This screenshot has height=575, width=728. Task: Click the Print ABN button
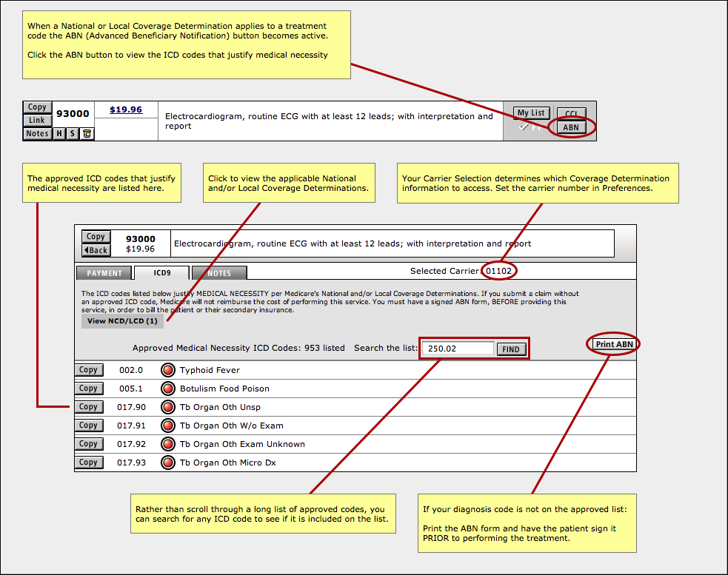(614, 344)
